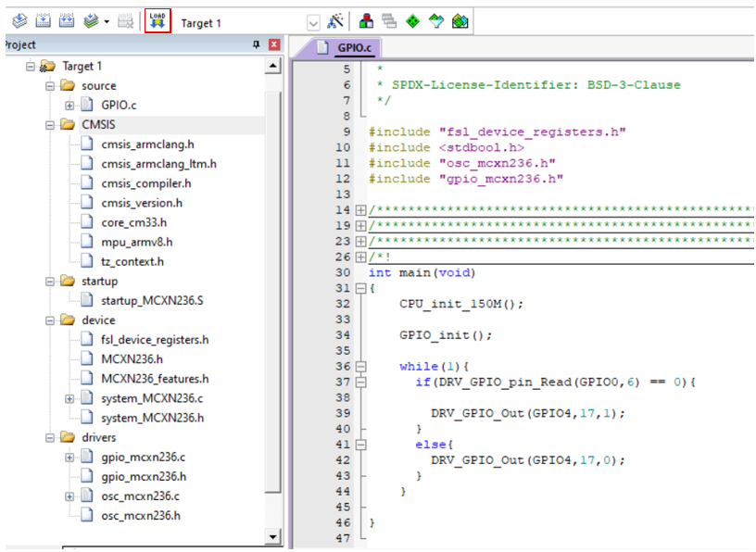Toggle auto-hide pin on Project panel
Screen dimensions: 756x552
tap(257, 44)
